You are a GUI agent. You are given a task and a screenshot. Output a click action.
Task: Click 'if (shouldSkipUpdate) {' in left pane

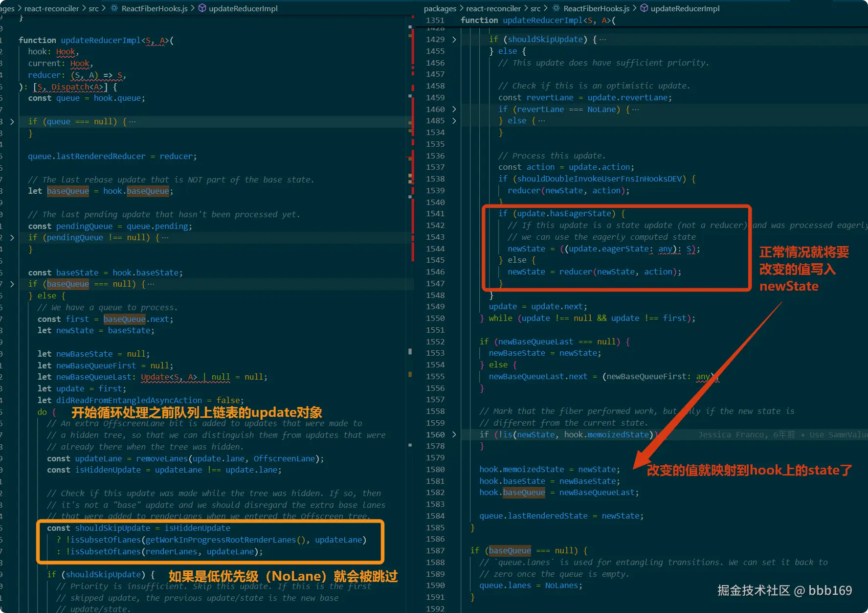tap(101, 575)
